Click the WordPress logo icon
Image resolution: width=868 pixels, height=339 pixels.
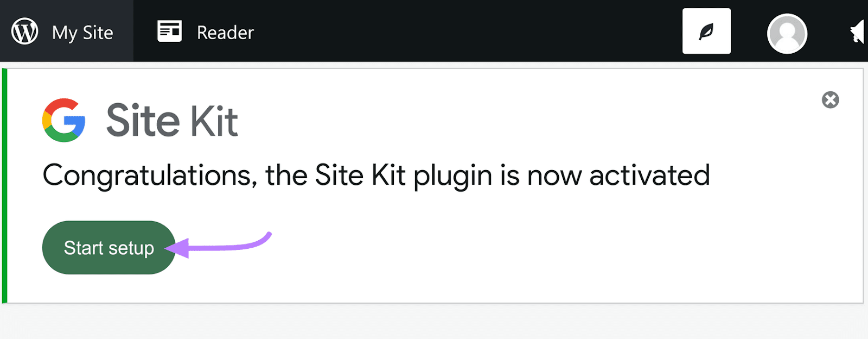25,32
